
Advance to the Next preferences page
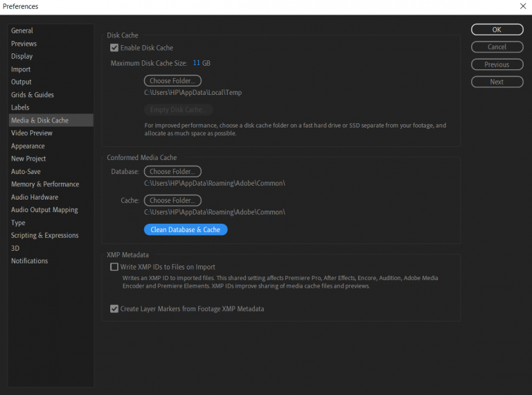click(497, 82)
